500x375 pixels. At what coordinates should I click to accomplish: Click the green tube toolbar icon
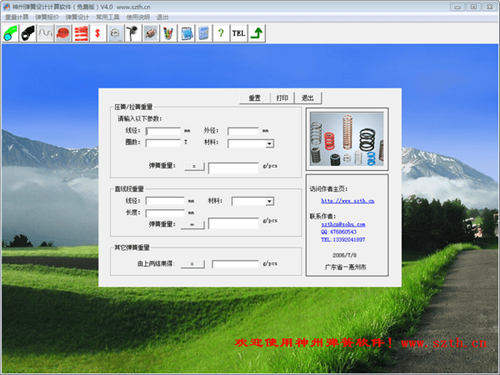pyautogui.click(x=11, y=33)
